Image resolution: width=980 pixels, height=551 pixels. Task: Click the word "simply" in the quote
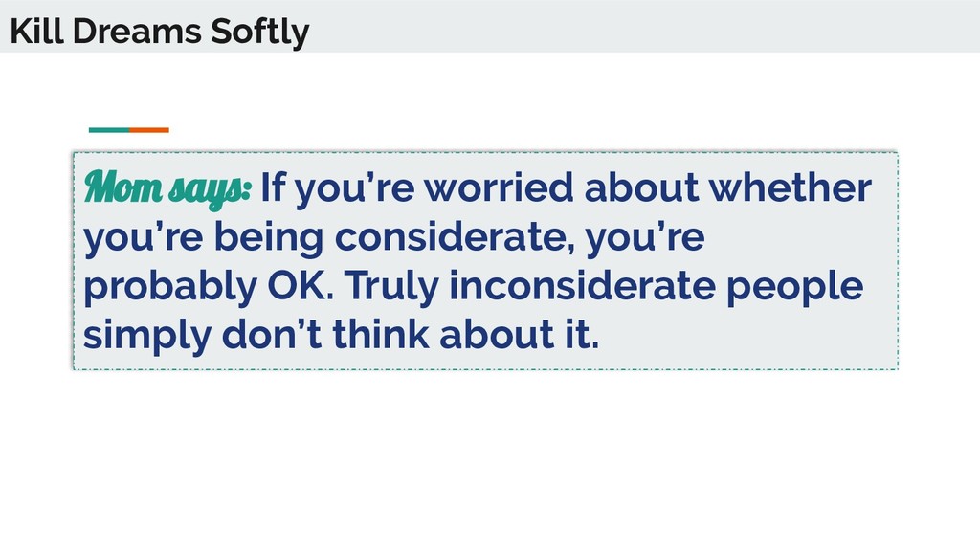pos(147,336)
